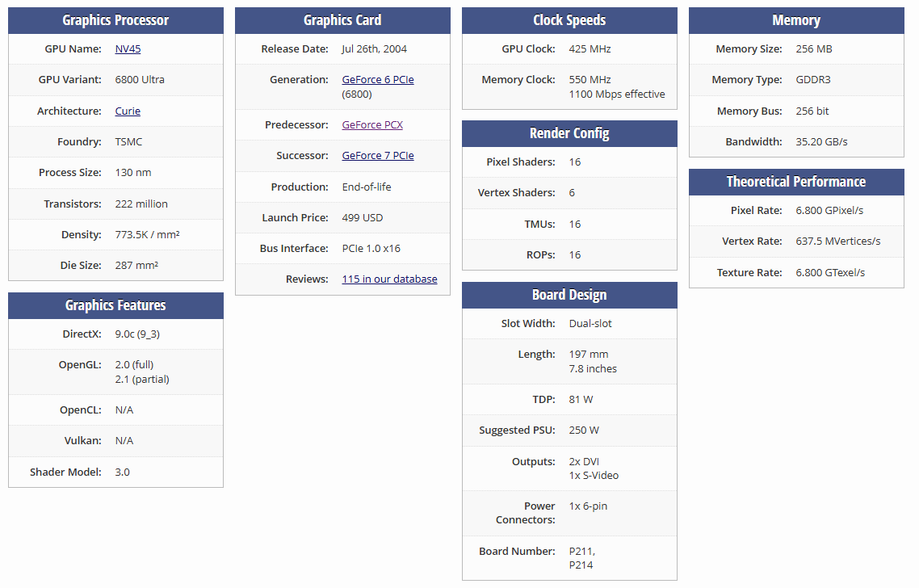Select the '2x DVI' outputs value
The height and width of the screenshot is (588, 919).
pos(585,462)
